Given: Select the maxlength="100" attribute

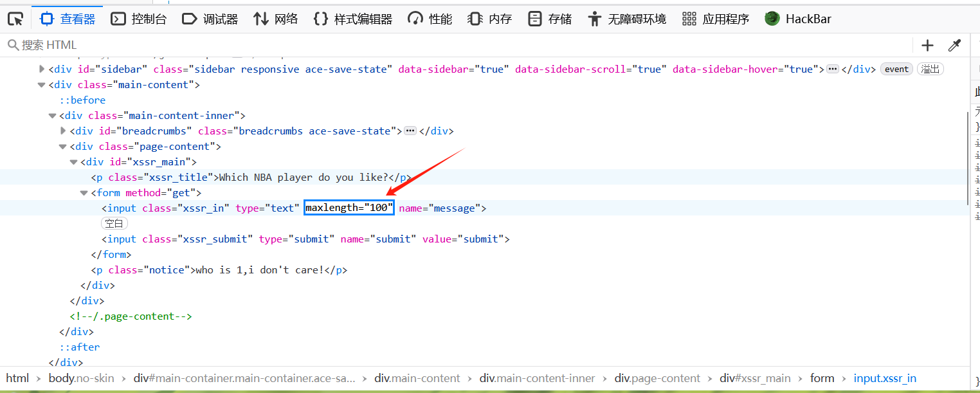Looking at the screenshot, I should (349, 208).
